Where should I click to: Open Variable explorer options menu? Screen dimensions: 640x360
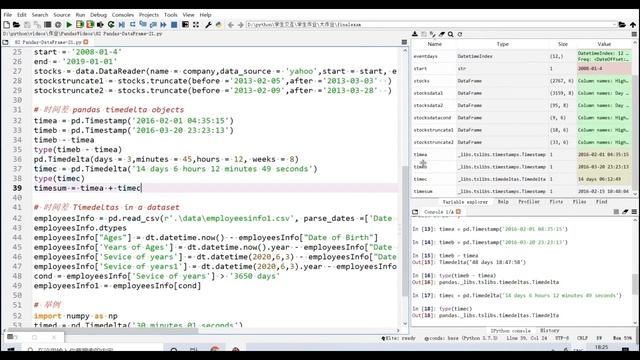634,34
